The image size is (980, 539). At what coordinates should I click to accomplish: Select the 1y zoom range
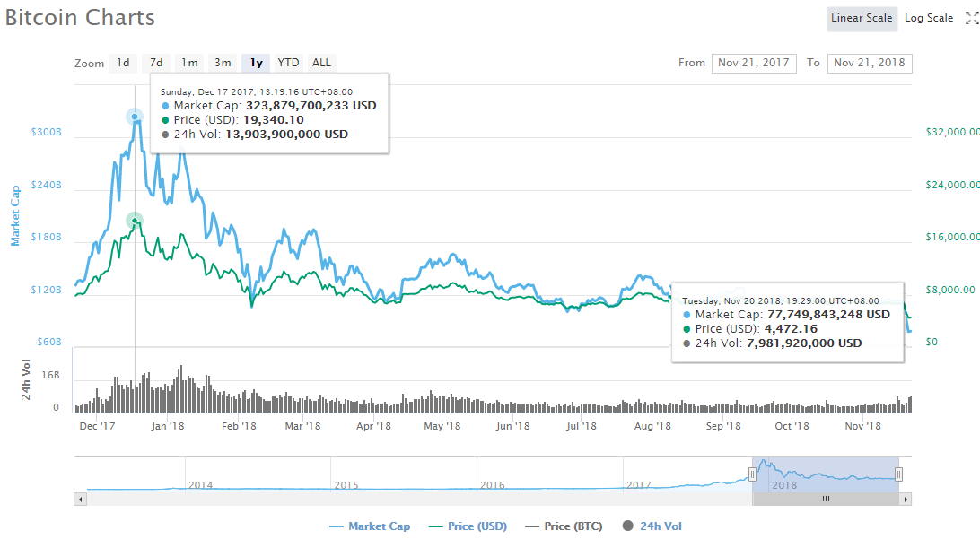pos(256,63)
